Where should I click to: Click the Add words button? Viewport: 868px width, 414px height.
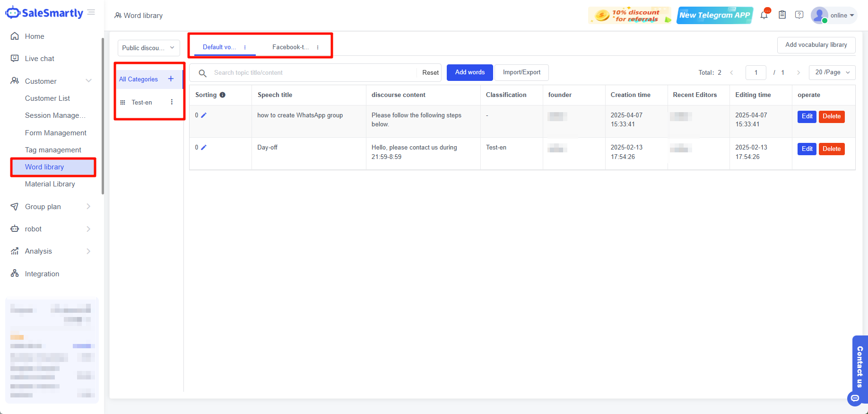[469, 72]
